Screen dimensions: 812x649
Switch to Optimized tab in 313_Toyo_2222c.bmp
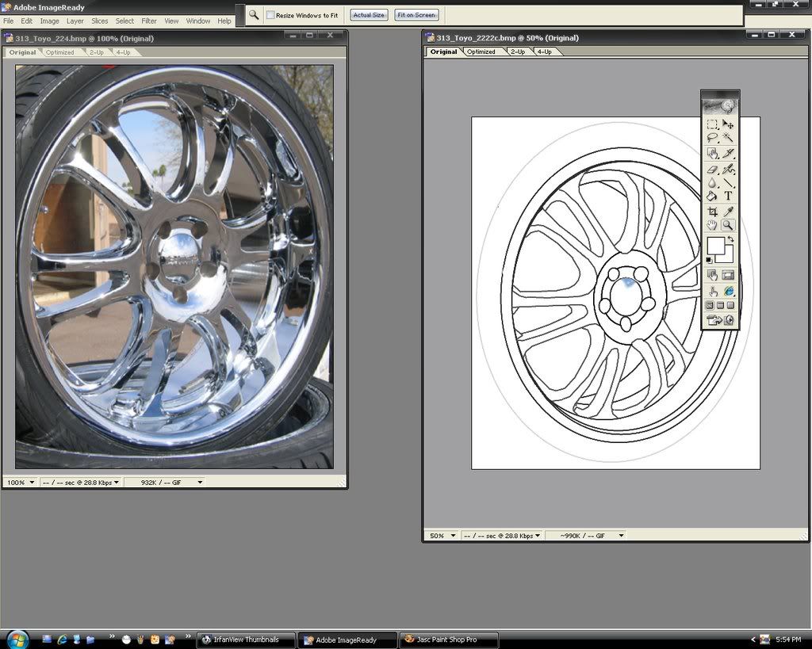(x=481, y=52)
